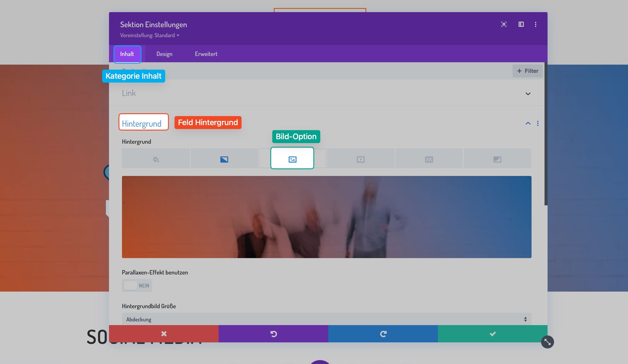The height and width of the screenshot is (364, 628).
Task: Click the background image preview
Action: (326, 217)
